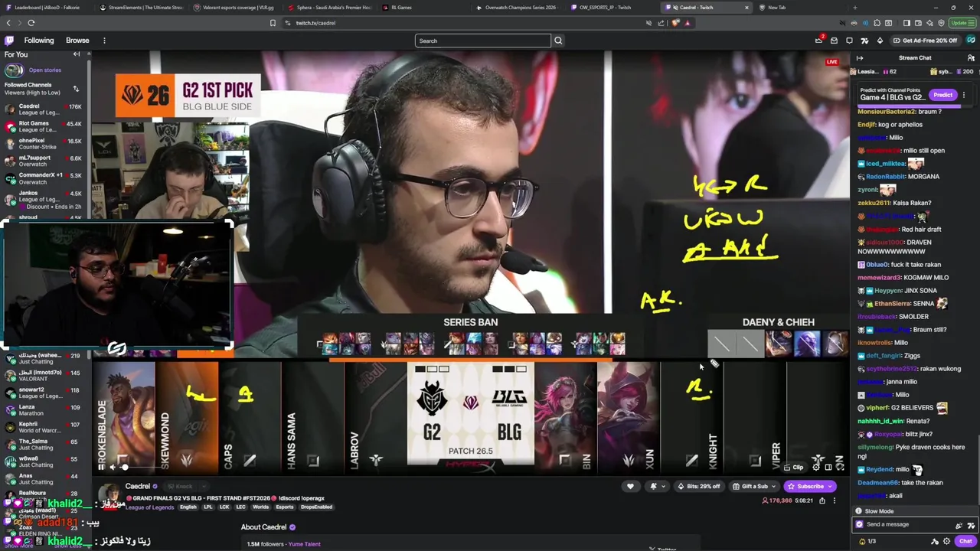The image size is (980, 551).
Task: Open the Following page
Action: pyautogui.click(x=39, y=41)
